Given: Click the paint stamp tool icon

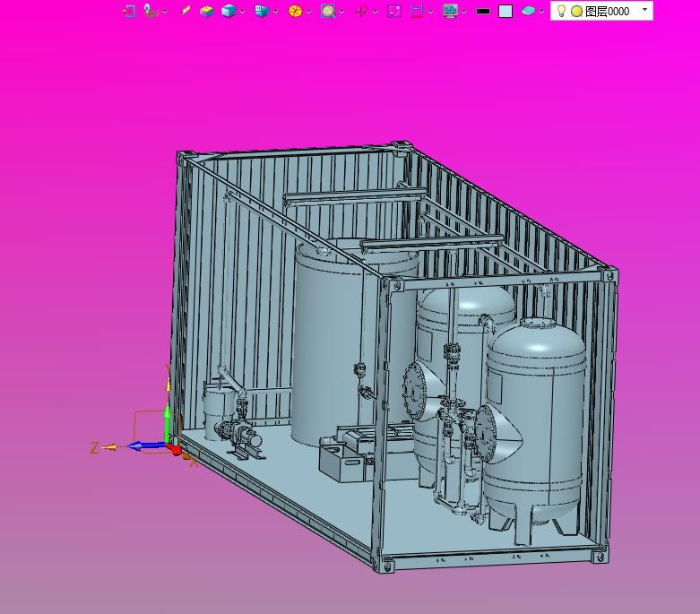Looking at the screenshot, I should [x=151, y=11].
